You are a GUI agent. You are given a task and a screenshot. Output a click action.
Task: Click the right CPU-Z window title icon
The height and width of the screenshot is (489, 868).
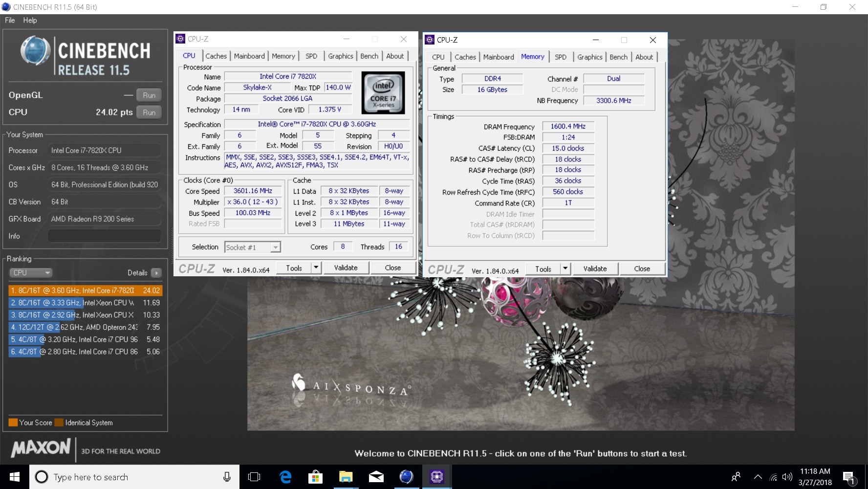(x=430, y=40)
